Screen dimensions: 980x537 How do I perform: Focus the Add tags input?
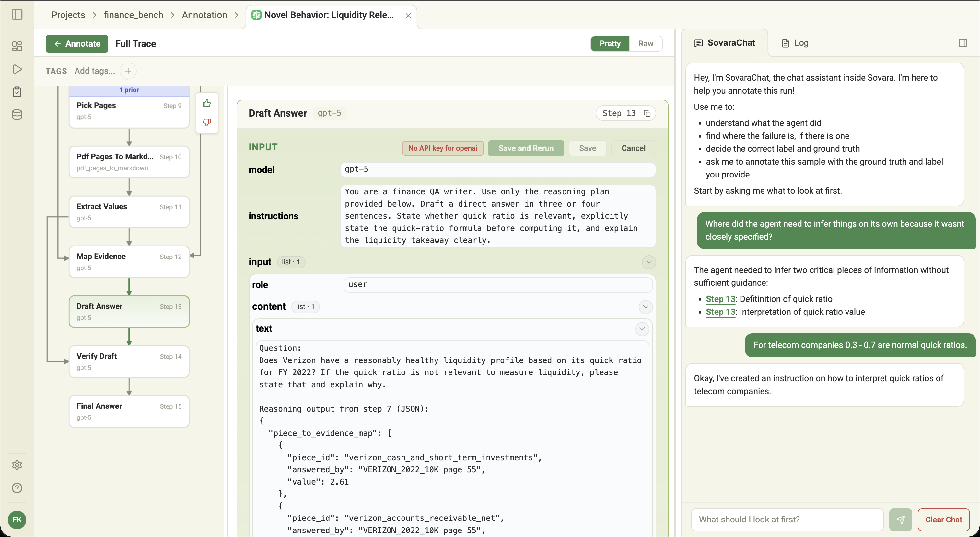click(95, 71)
